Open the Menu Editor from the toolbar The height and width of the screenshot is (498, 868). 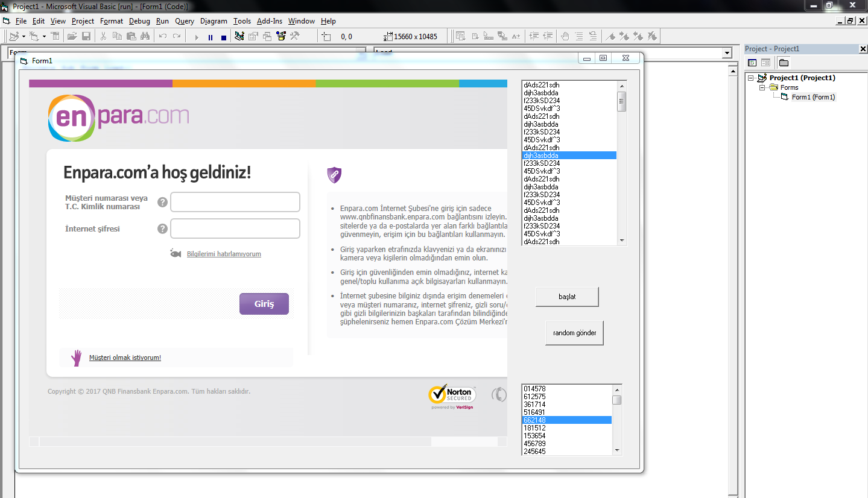(x=55, y=36)
